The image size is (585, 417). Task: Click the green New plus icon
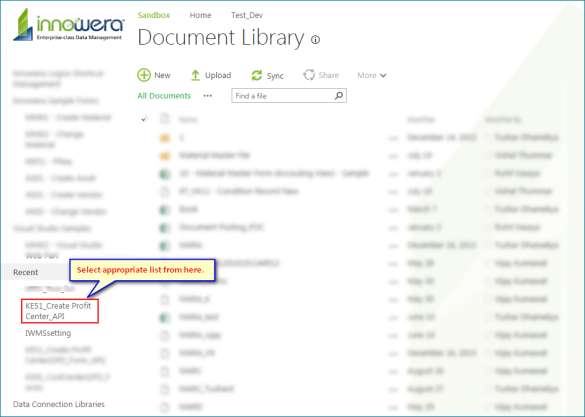pyautogui.click(x=144, y=75)
